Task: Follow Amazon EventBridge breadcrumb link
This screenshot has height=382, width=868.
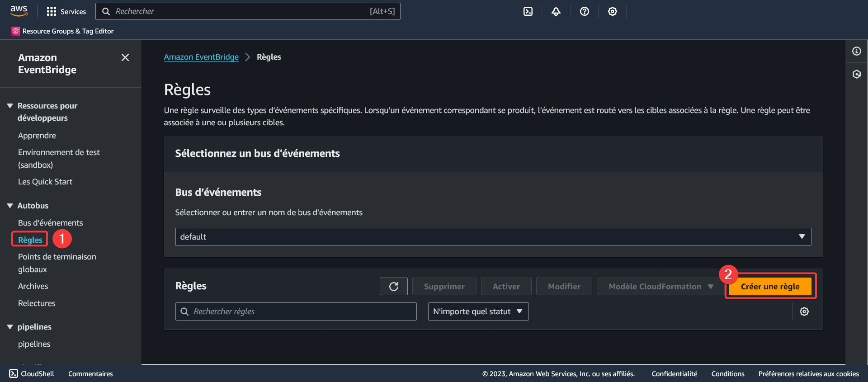Action: coord(201,57)
